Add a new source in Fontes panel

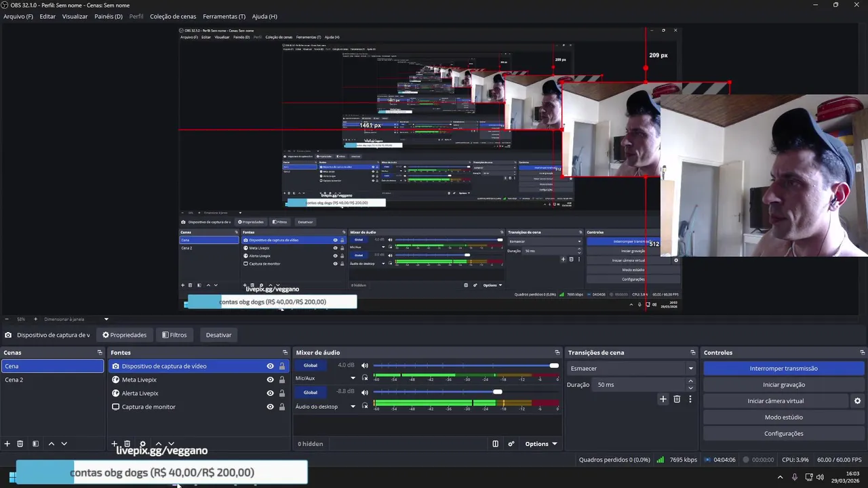(x=114, y=444)
